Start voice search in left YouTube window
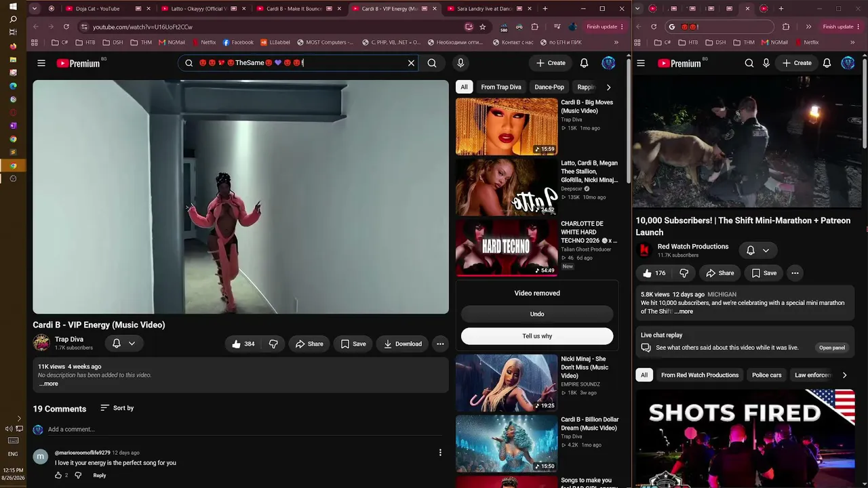The height and width of the screenshot is (488, 868). pos(460,63)
